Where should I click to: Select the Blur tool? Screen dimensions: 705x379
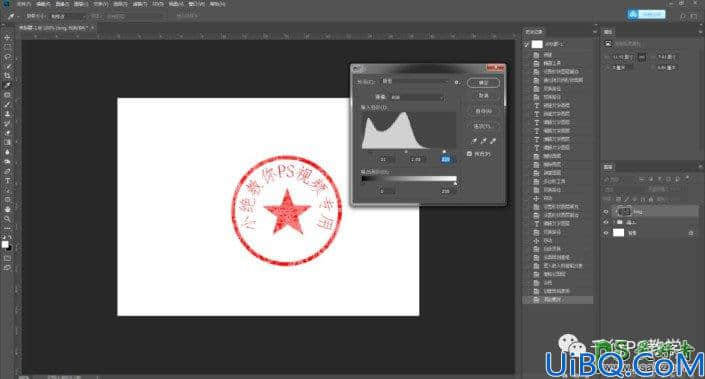point(7,152)
